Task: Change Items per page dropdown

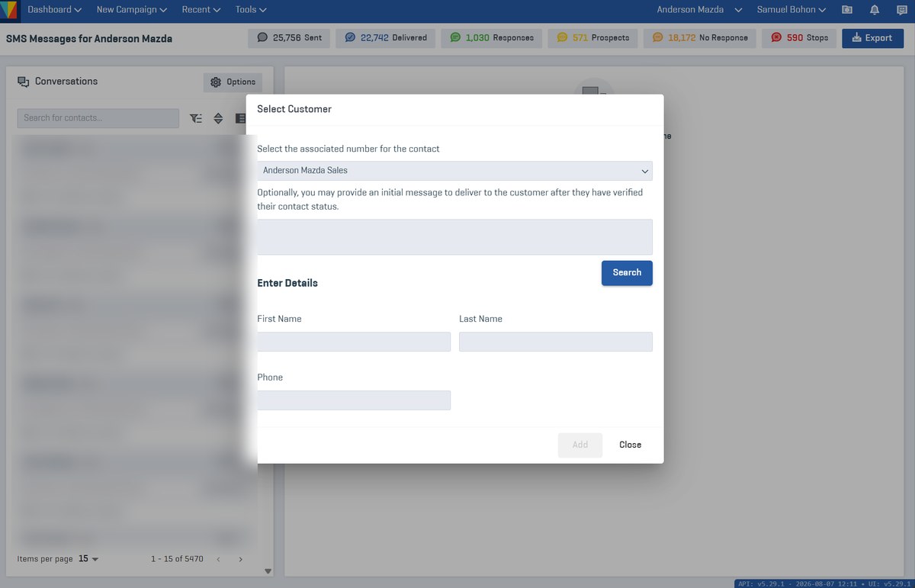Action: click(88, 559)
